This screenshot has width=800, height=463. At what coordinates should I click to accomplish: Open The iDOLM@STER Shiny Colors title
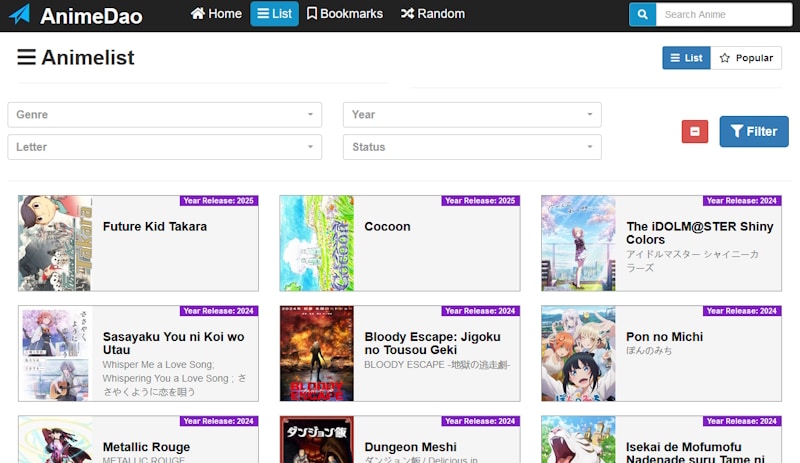pyautogui.click(x=699, y=233)
